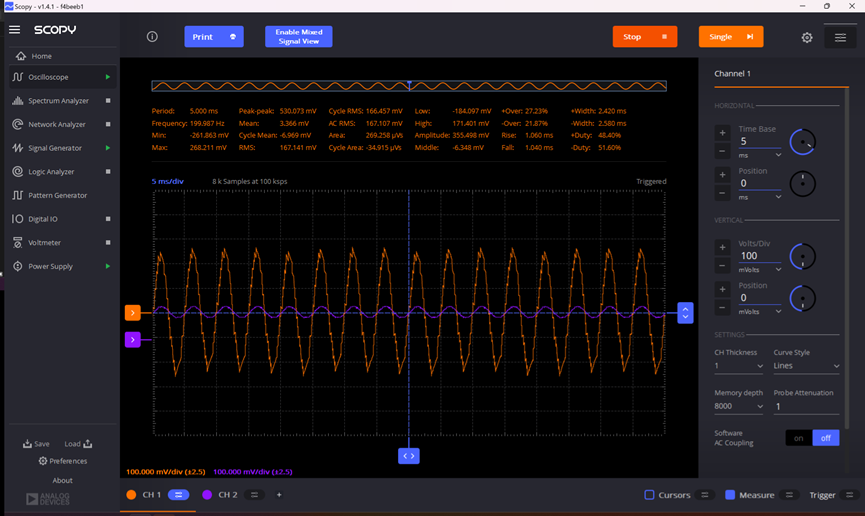
Task: Click the orange CH 1 offset handle
Action: click(132, 313)
